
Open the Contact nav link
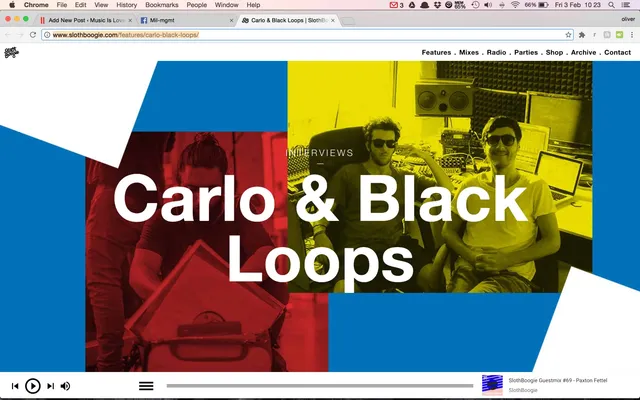(618, 52)
